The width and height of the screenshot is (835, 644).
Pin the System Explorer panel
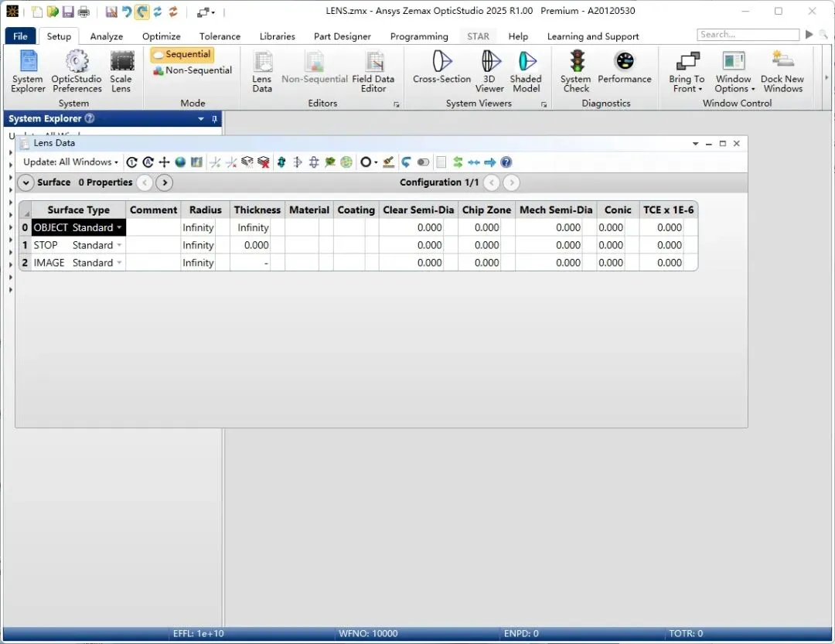click(215, 119)
